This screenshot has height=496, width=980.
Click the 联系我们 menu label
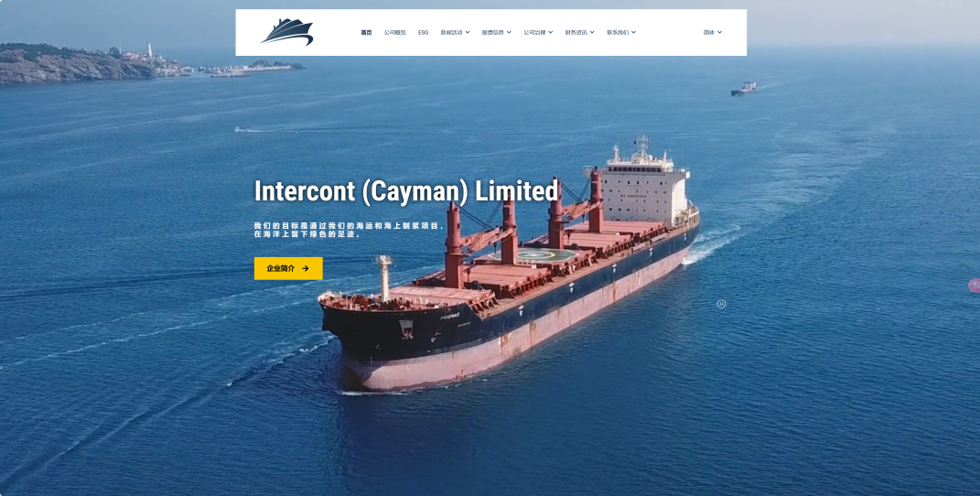[x=618, y=32]
